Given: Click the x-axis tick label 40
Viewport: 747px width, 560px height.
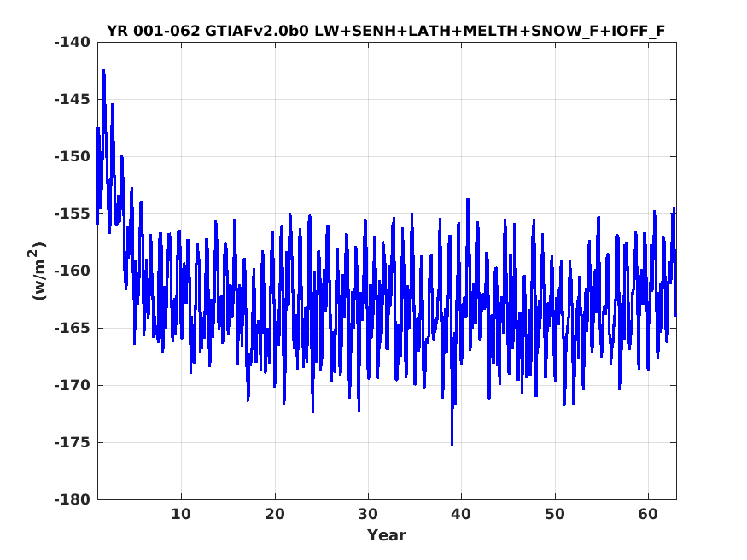Looking at the screenshot, I should (x=462, y=514).
